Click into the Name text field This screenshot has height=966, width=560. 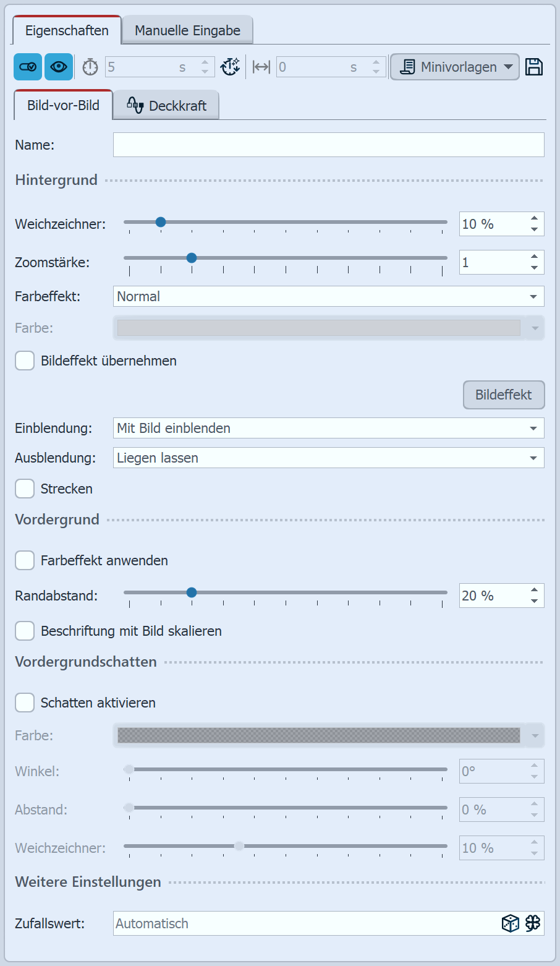(328, 145)
